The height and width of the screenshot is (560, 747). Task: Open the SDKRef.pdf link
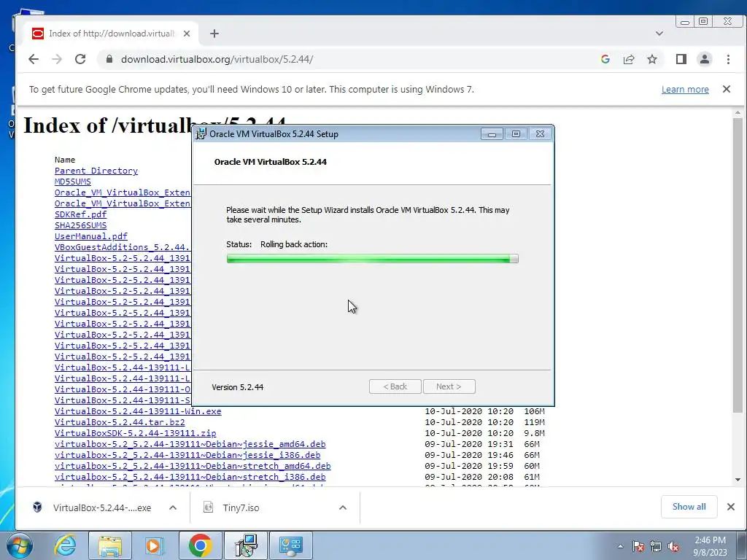(x=80, y=214)
